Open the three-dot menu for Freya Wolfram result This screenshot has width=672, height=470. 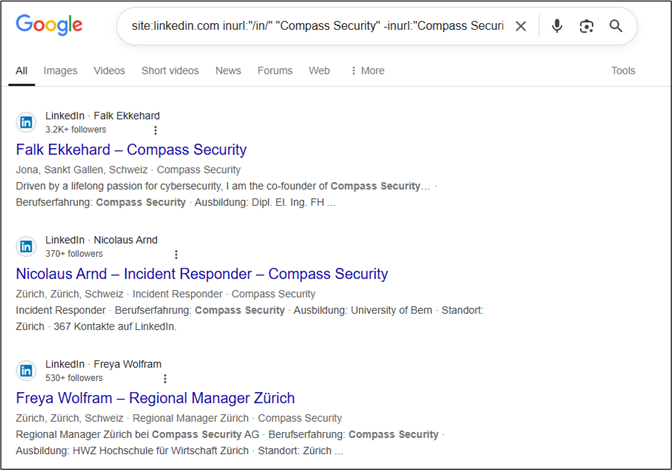(x=165, y=378)
